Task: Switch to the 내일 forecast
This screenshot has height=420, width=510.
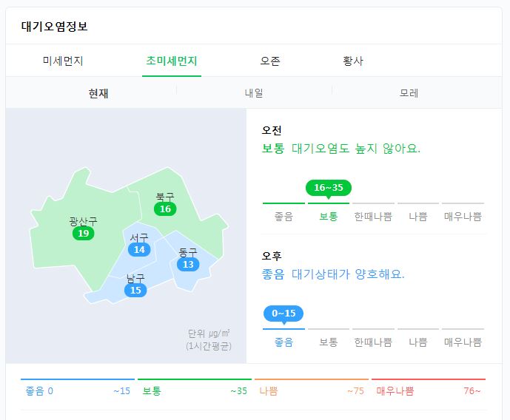Action: [254, 93]
